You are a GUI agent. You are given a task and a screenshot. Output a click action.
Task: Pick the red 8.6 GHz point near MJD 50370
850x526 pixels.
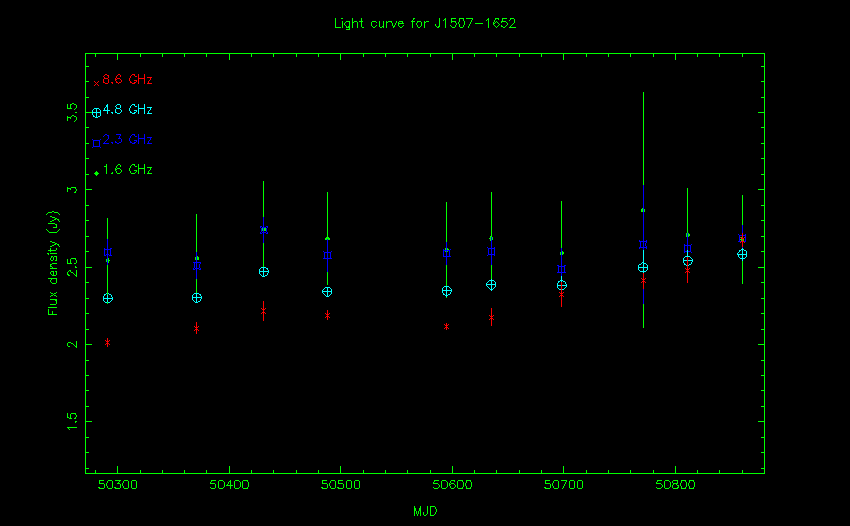[x=197, y=329]
